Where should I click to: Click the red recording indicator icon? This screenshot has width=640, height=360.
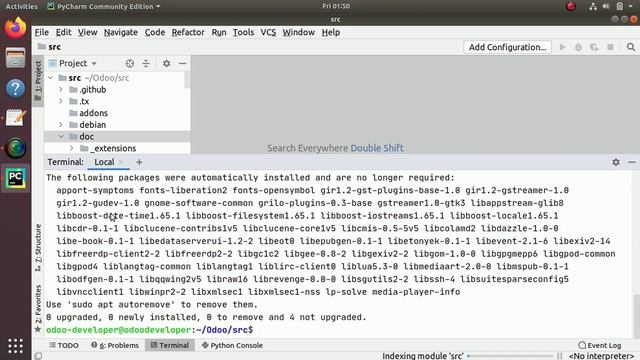pyautogui.click(x=571, y=6)
